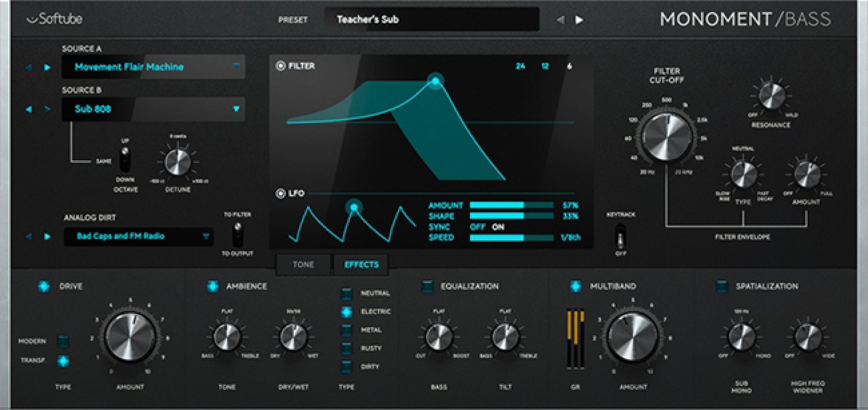Click the DRIVE enable icon
This screenshot has width=868, height=410.
pyautogui.click(x=43, y=287)
